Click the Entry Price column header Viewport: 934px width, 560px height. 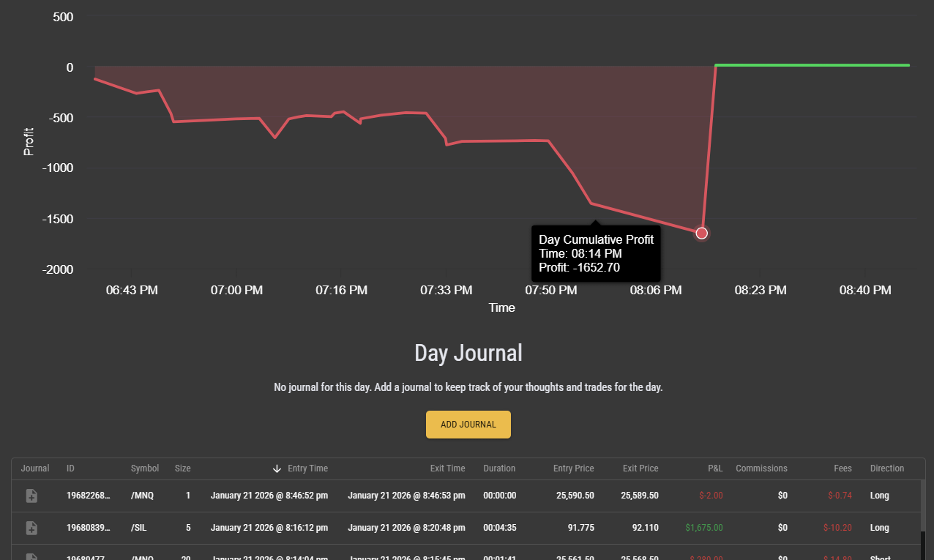(x=573, y=468)
